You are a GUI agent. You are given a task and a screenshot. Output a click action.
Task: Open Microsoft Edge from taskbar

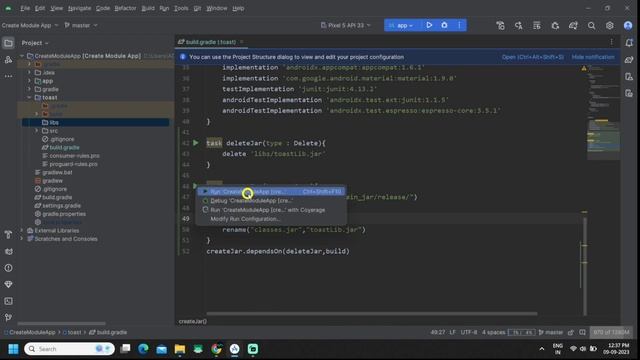tap(143, 349)
